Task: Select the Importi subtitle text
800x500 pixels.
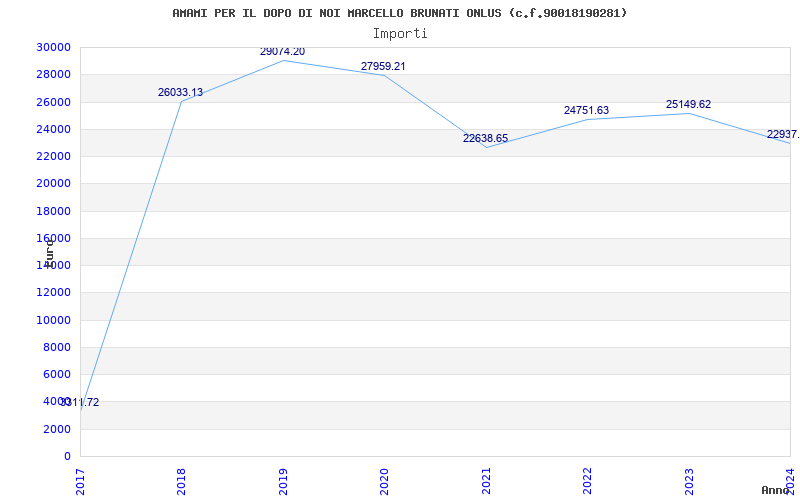Action: 400,34
